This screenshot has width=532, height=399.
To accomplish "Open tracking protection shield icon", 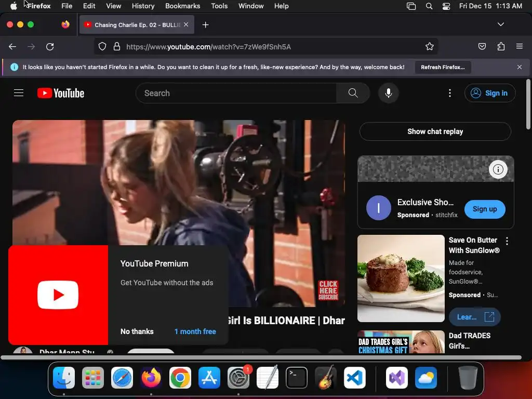I will 102,46.
